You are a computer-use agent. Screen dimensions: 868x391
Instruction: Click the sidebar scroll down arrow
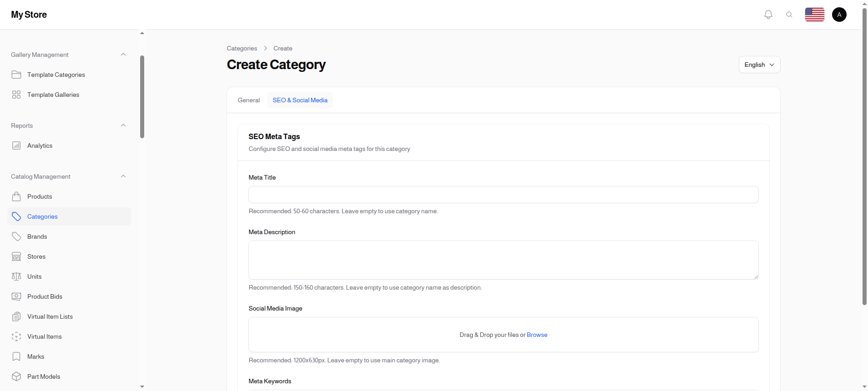[x=142, y=386]
